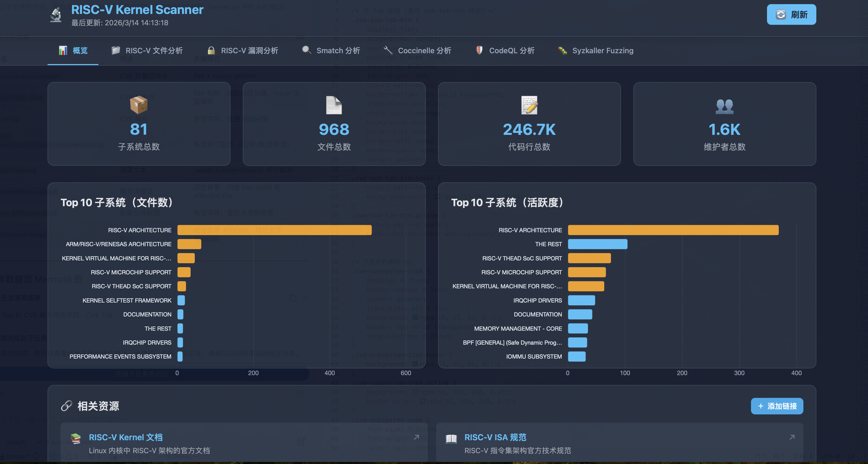This screenshot has height=464, width=868.
Task: Select the 概览 overview tab
Action: (x=73, y=51)
